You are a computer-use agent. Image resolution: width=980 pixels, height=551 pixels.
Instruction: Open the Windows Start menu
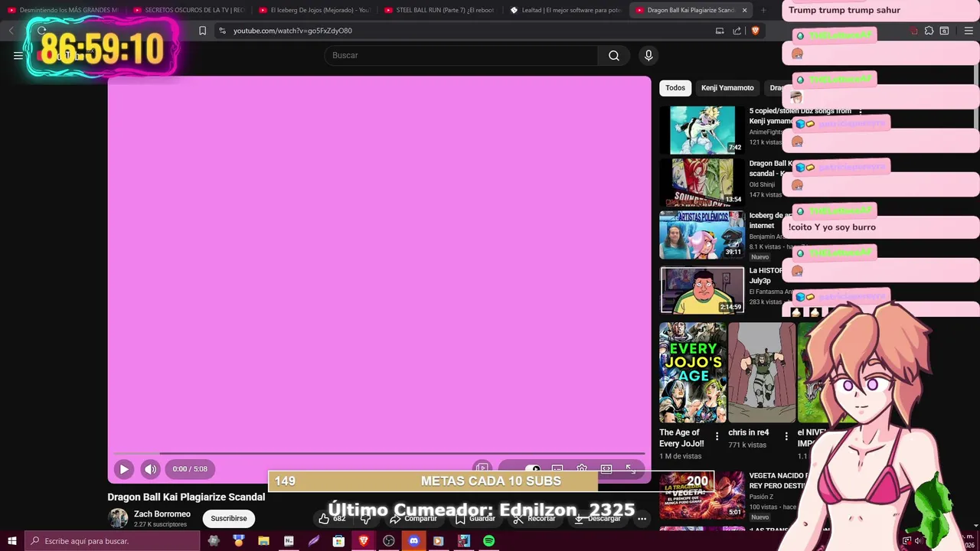point(12,541)
